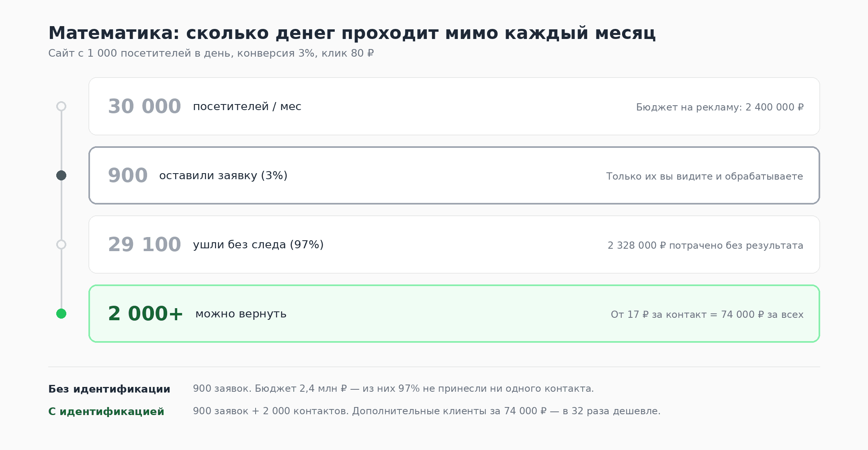This screenshot has height=450, width=868.
Task: Click the hollow dot beside 30 000 visitors
Action: click(x=61, y=106)
